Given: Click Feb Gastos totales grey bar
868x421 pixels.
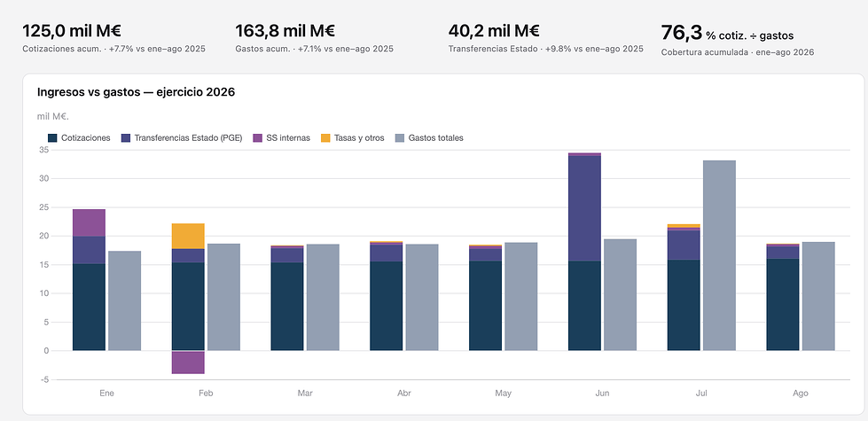Looking at the screenshot, I should (x=223, y=297).
